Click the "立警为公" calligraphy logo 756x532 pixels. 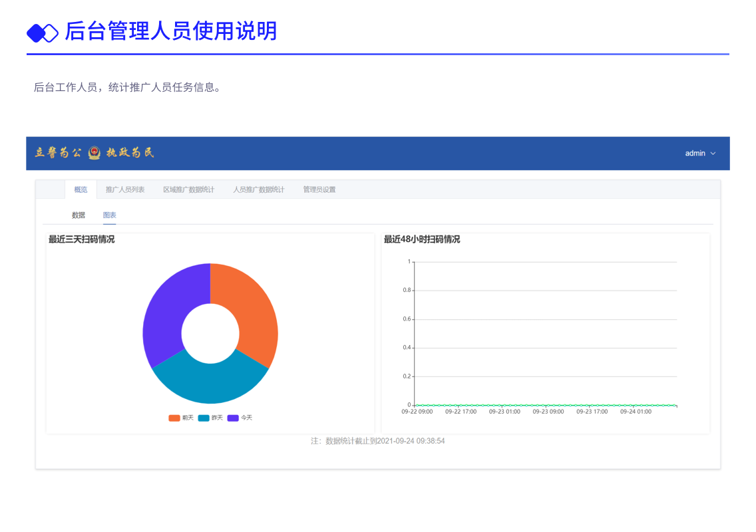[x=57, y=152]
